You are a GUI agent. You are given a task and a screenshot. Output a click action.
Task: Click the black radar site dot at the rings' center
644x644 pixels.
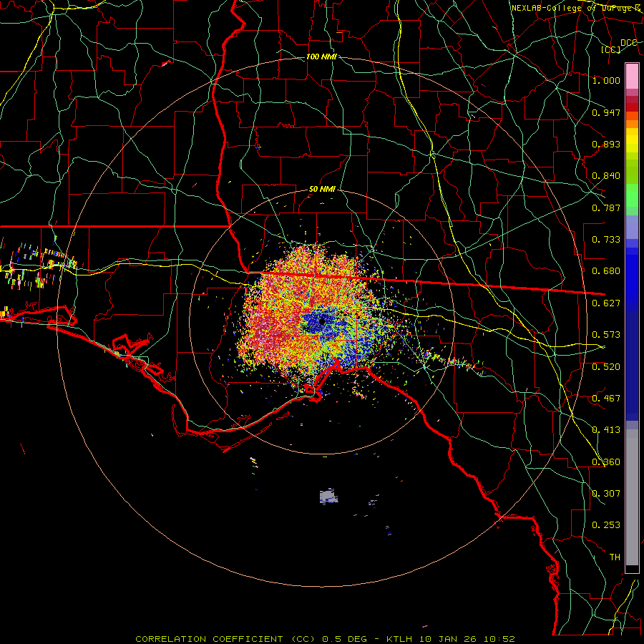click(323, 321)
